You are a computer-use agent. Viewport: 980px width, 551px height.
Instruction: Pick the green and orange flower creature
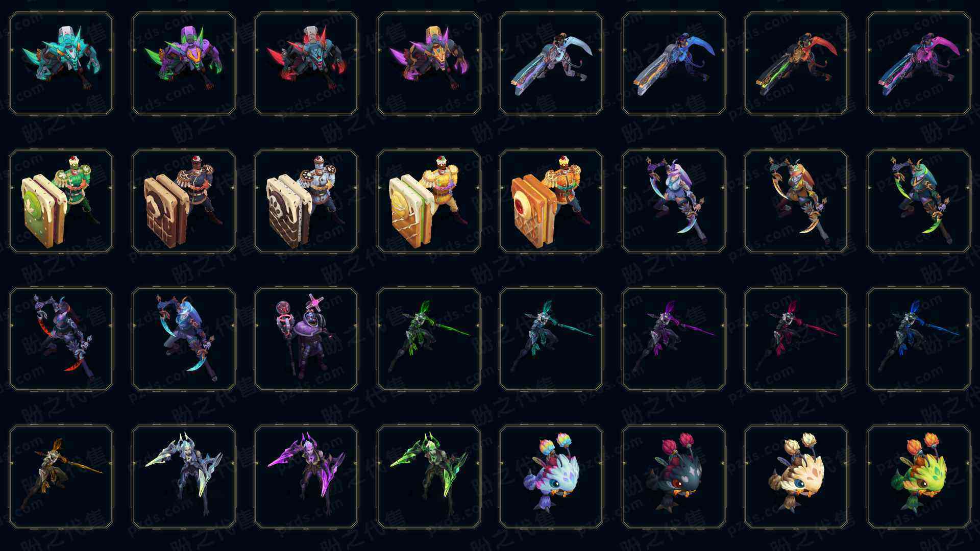click(x=919, y=477)
